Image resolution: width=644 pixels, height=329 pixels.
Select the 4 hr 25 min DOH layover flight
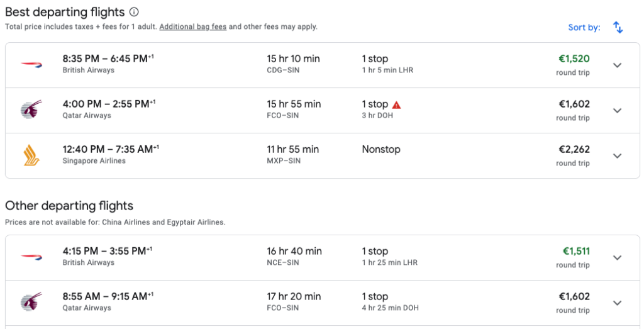(323, 303)
